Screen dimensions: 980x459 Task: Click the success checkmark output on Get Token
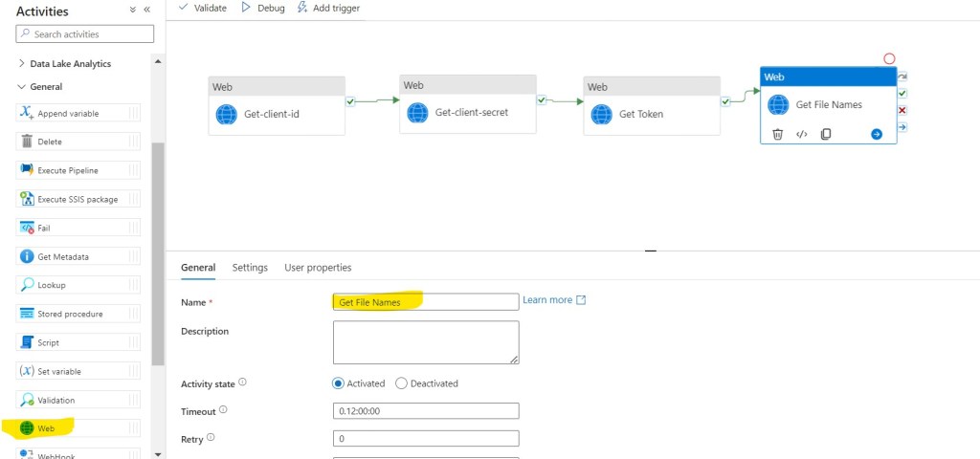coord(725,101)
